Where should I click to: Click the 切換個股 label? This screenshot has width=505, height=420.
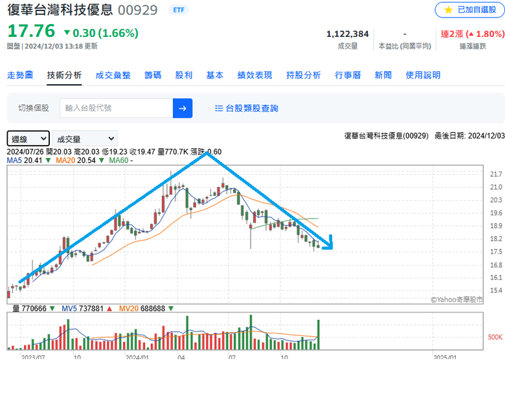[x=34, y=108]
